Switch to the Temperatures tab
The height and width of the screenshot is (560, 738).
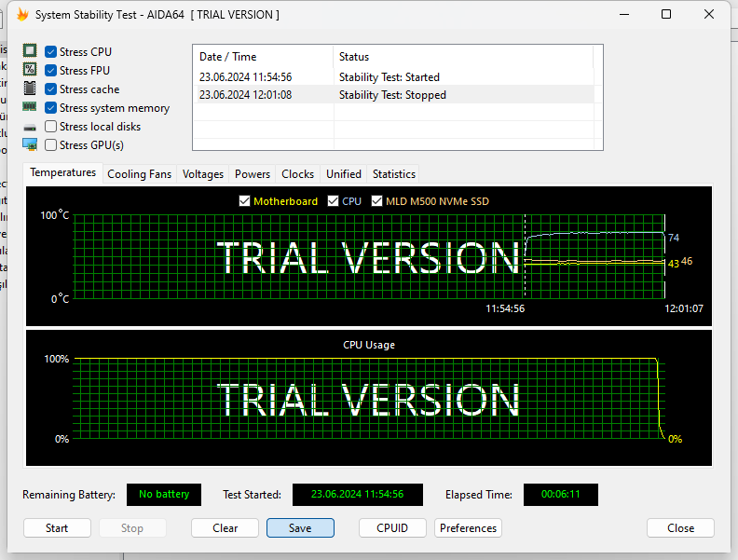[62, 172]
